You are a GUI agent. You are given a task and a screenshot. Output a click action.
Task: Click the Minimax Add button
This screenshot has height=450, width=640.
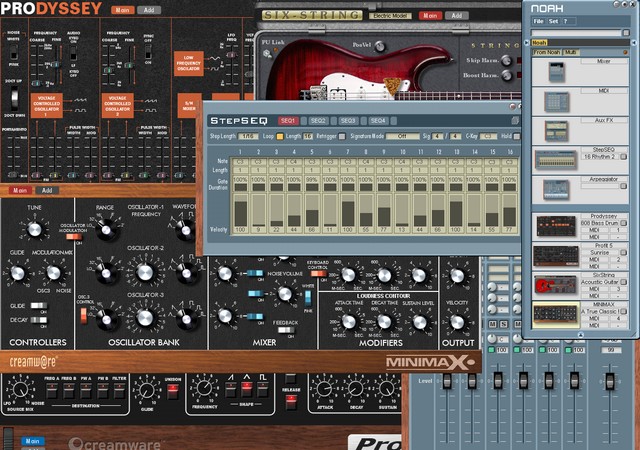[47, 190]
